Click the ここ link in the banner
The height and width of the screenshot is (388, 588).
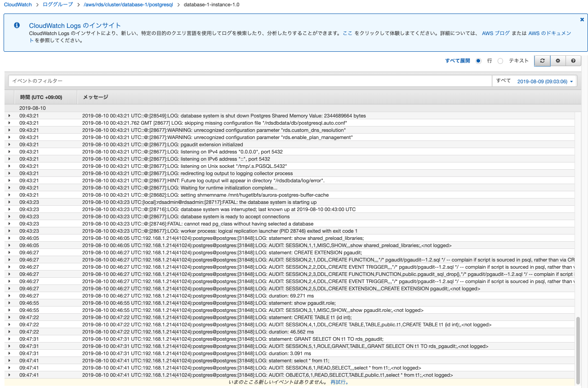click(347, 33)
